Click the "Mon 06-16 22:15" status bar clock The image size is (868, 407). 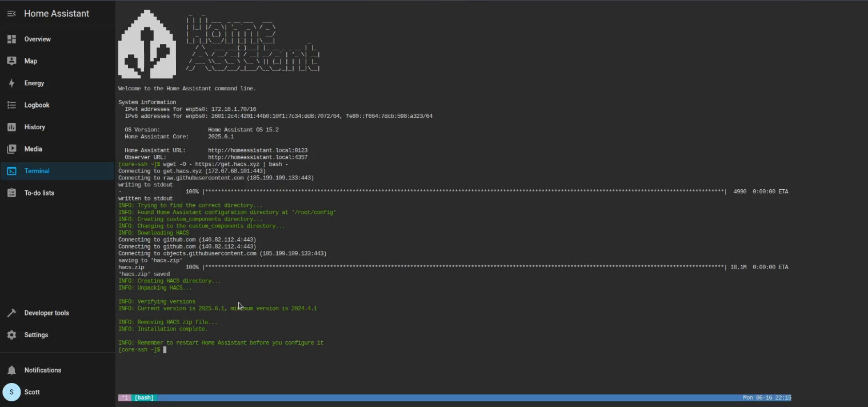(767, 398)
